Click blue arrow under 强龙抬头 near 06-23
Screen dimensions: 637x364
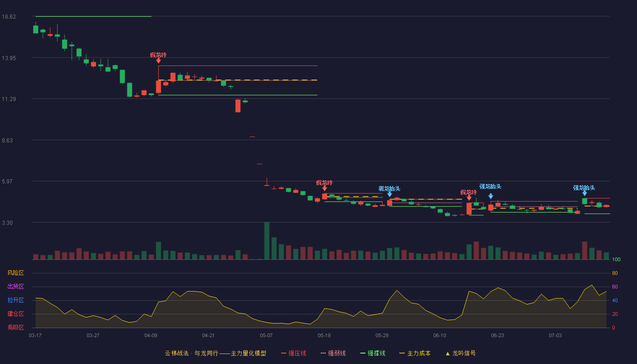[490, 196]
